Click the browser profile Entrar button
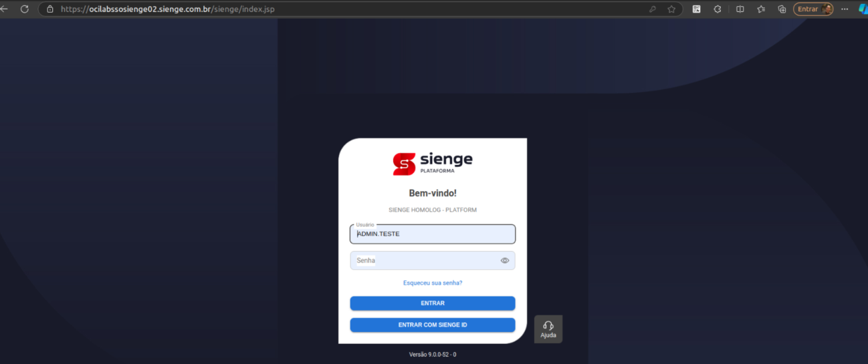 813,9
